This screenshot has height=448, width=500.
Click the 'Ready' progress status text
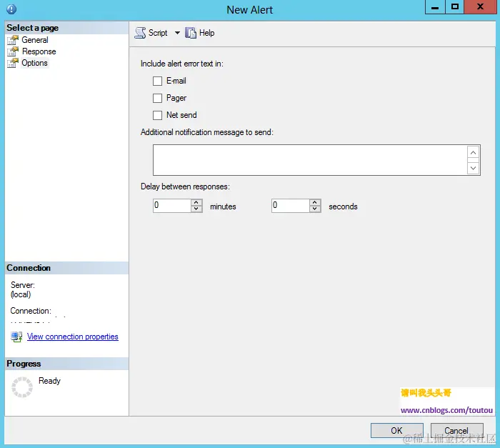tap(49, 381)
